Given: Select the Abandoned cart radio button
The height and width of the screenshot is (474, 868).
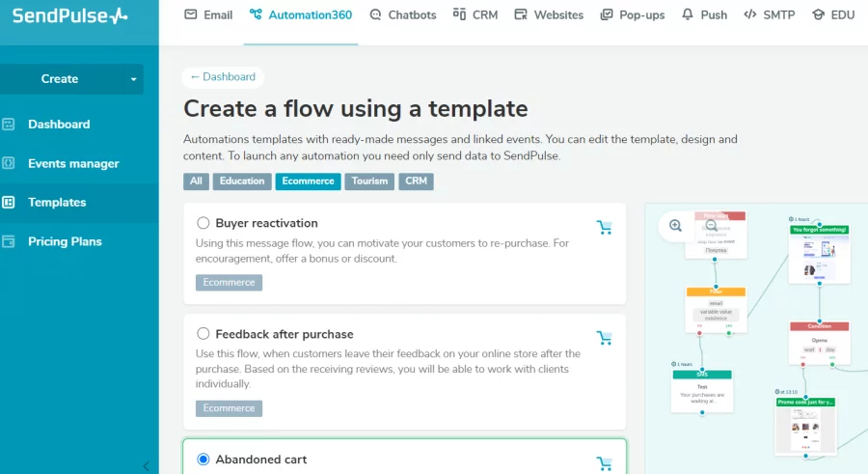Looking at the screenshot, I should click(203, 459).
